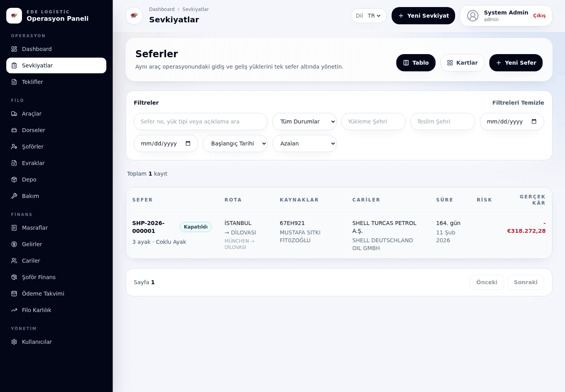
Task: Open the Araçlar sidebar truck icon
Action: click(14, 114)
